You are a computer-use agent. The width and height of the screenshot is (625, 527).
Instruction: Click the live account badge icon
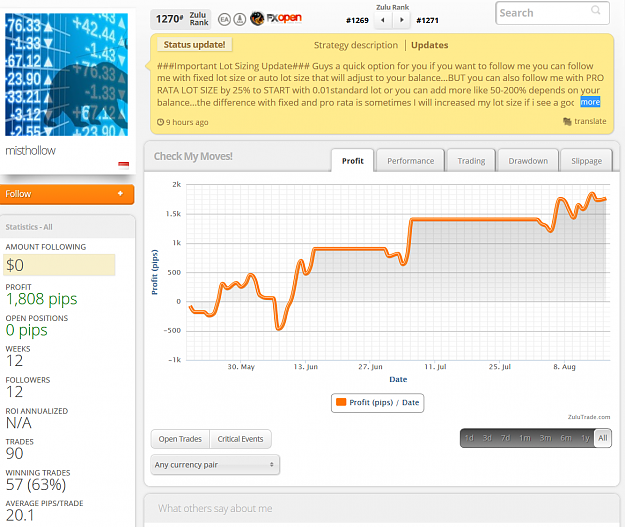[x=240, y=19]
